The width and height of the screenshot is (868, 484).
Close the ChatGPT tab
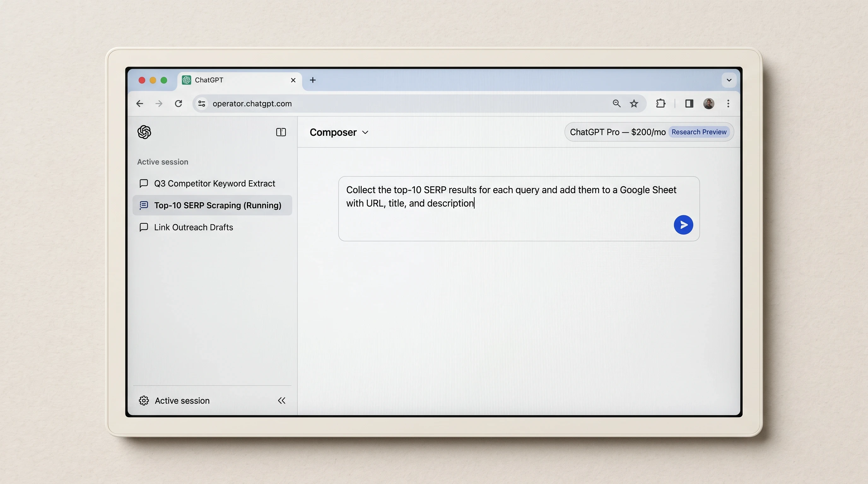[x=293, y=80]
